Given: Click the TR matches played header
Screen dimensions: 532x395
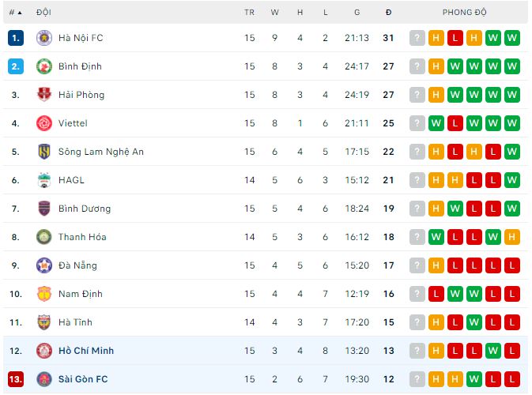Looking at the screenshot, I should point(250,13).
